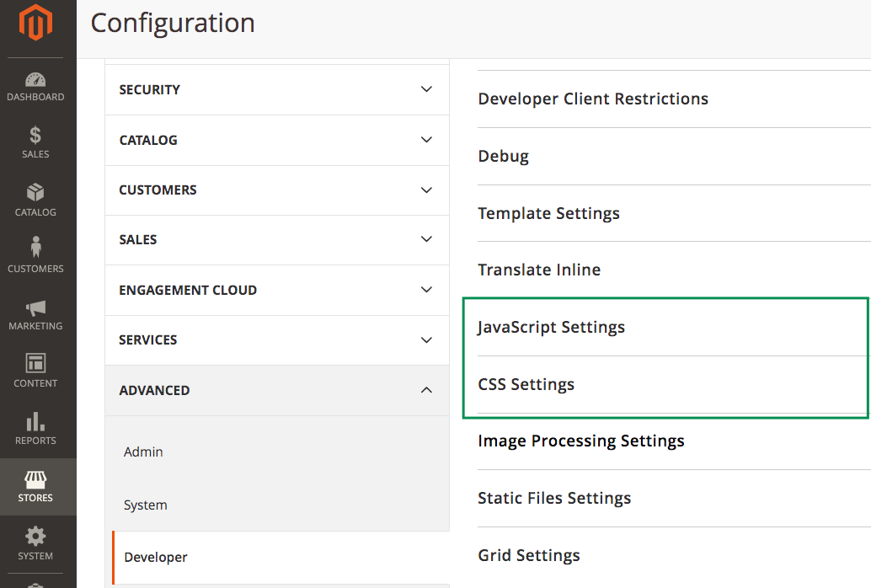Select the Content icon in the sidebar

[x=35, y=372]
